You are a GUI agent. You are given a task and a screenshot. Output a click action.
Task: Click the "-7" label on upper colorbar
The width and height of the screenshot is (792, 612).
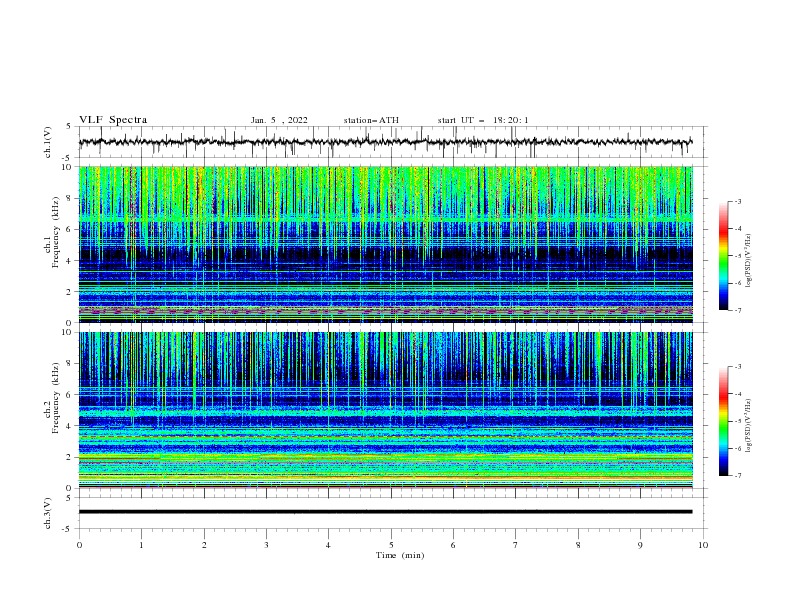click(738, 310)
